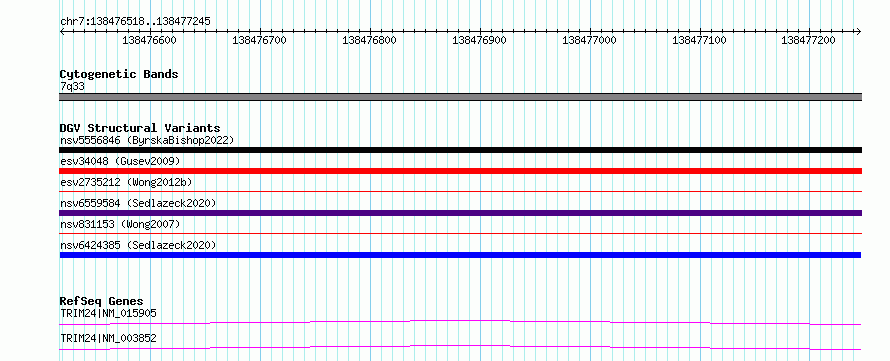Viewport: 890px width, 361px height.
Task: Select the purple nsv6559584 variant bar
Action: (460, 213)
